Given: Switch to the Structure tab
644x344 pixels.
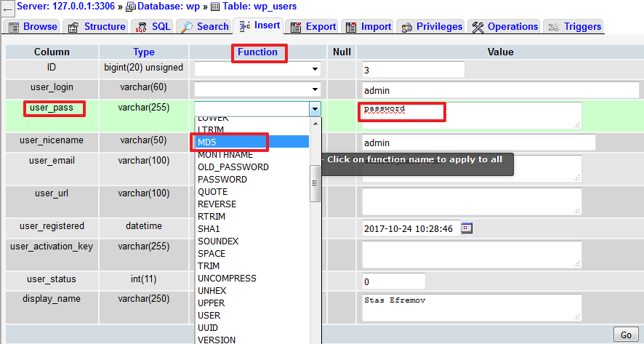Looking at the screenshot, I should [x=95, y=27].
